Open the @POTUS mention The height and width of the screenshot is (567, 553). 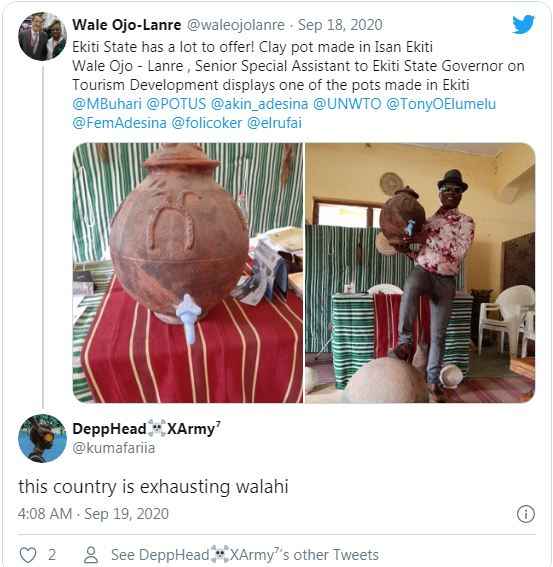(x=176, y=104)
